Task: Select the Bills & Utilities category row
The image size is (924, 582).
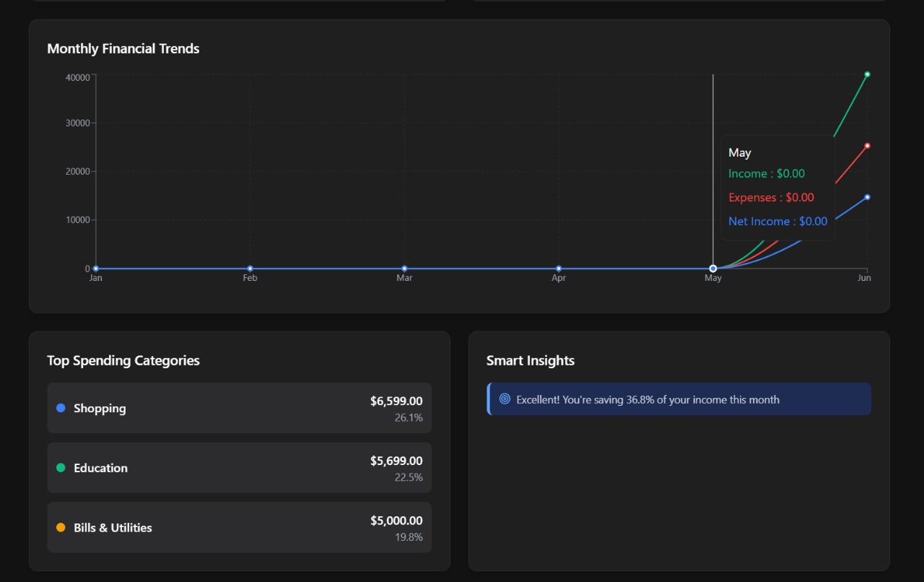Action: [240, 528]
